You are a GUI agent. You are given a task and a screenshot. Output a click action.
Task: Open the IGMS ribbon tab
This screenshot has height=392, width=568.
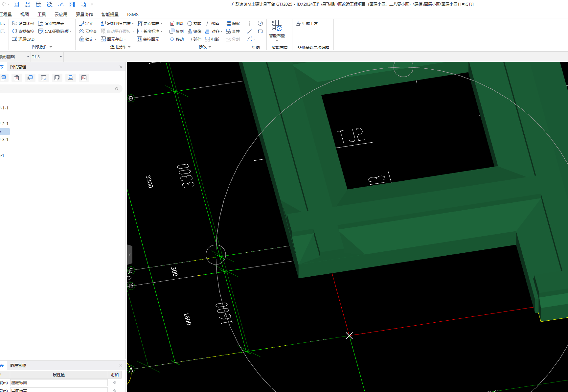(x=133, y=14)
